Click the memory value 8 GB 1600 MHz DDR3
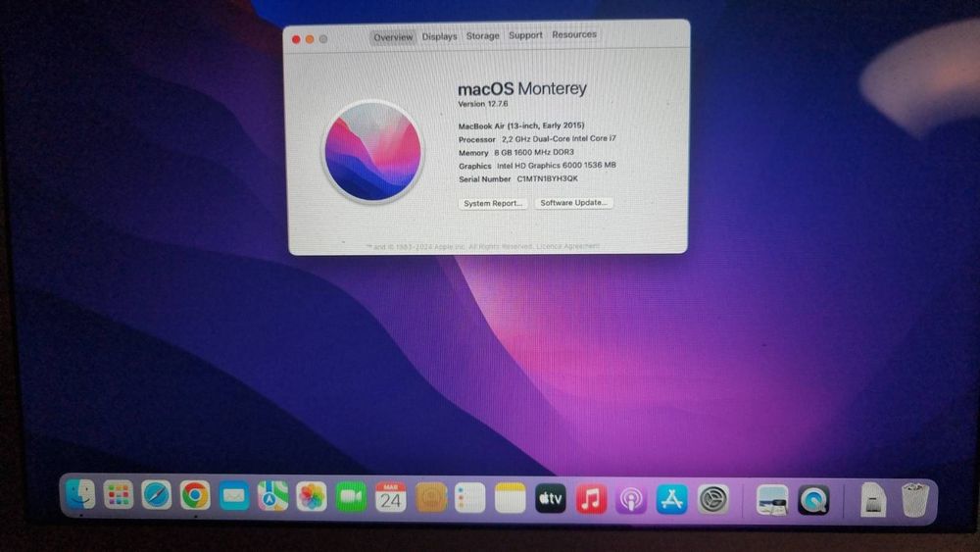The image size is (980, 552). pos(534,153)
